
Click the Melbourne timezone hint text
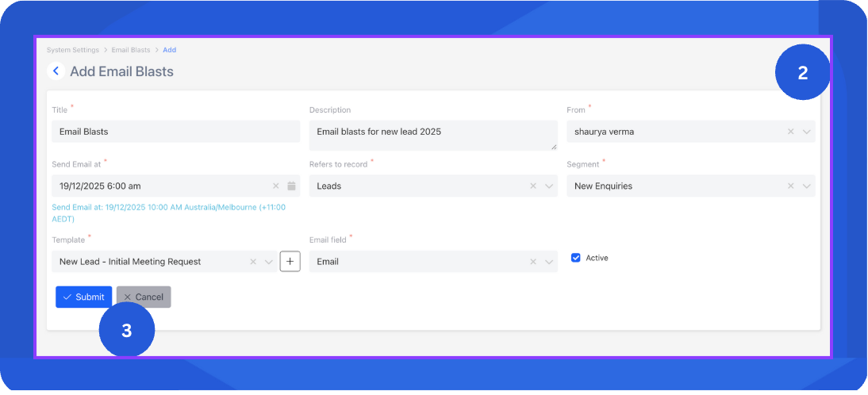pos(168,213)
